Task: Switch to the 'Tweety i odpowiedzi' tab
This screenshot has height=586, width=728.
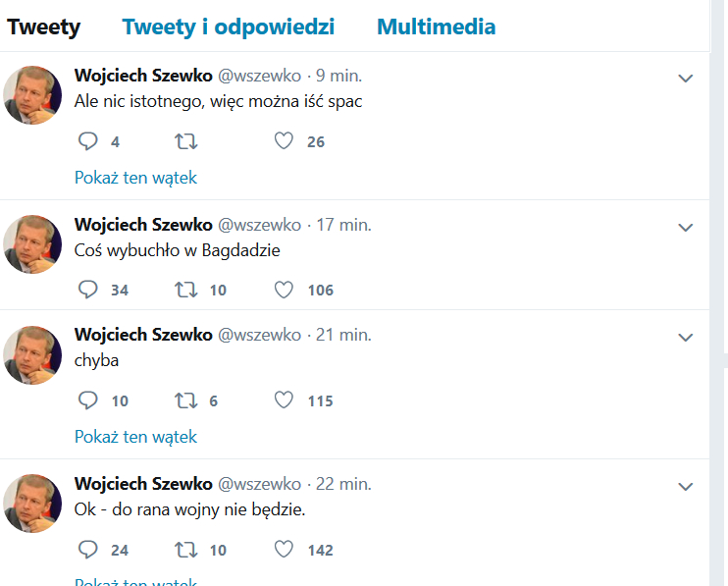Action: pos(228,27)
